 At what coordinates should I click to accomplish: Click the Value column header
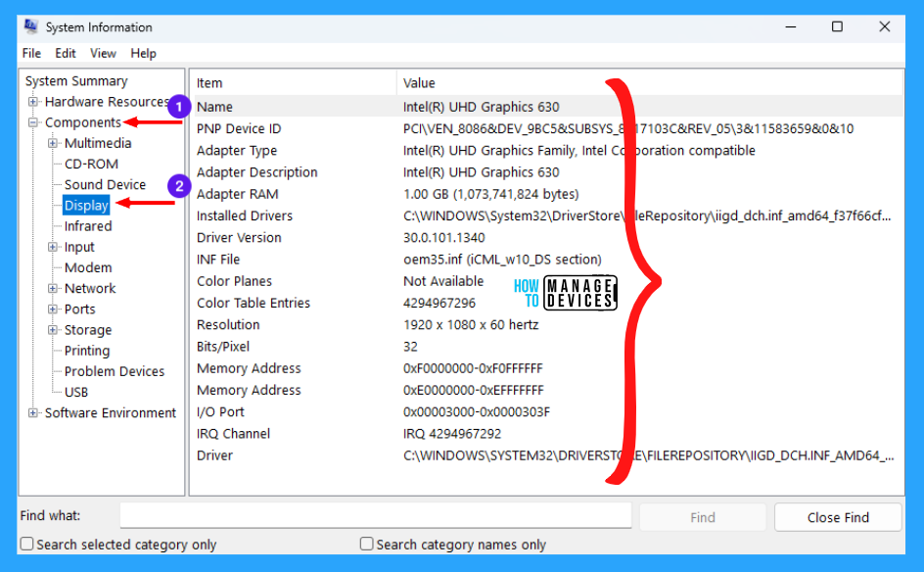650,83
